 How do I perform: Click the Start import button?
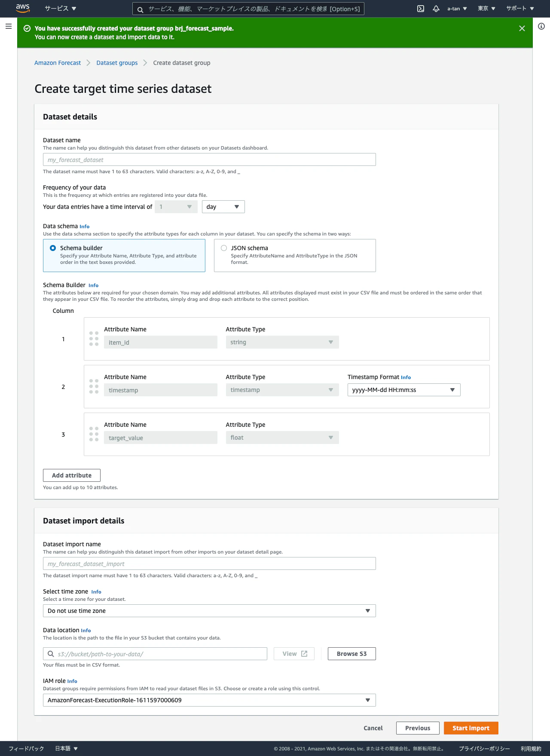471,728
